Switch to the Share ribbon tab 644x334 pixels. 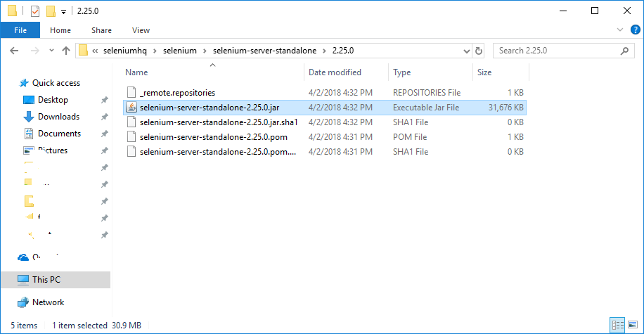101,30
